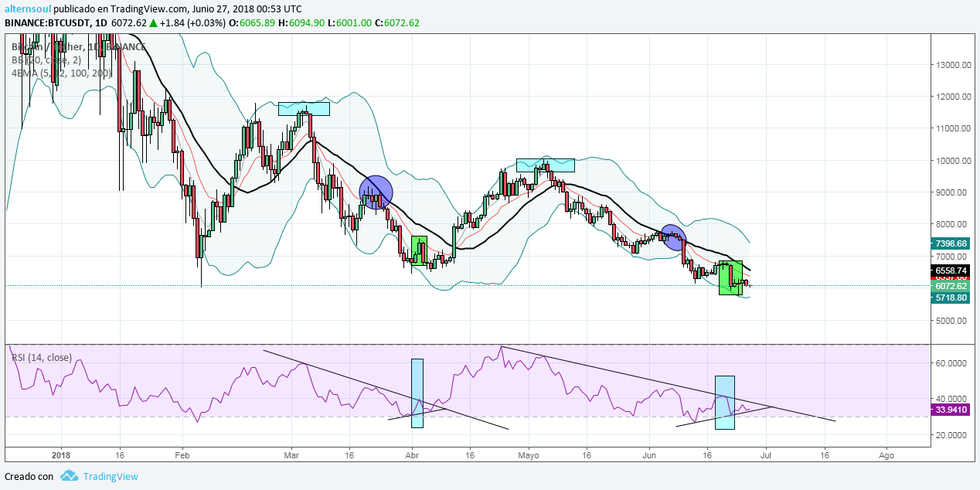Click the BB (20, close, 2) indicator label
Image resolution: width=980 pixels, height=490 pixels.
click(46, 60)
